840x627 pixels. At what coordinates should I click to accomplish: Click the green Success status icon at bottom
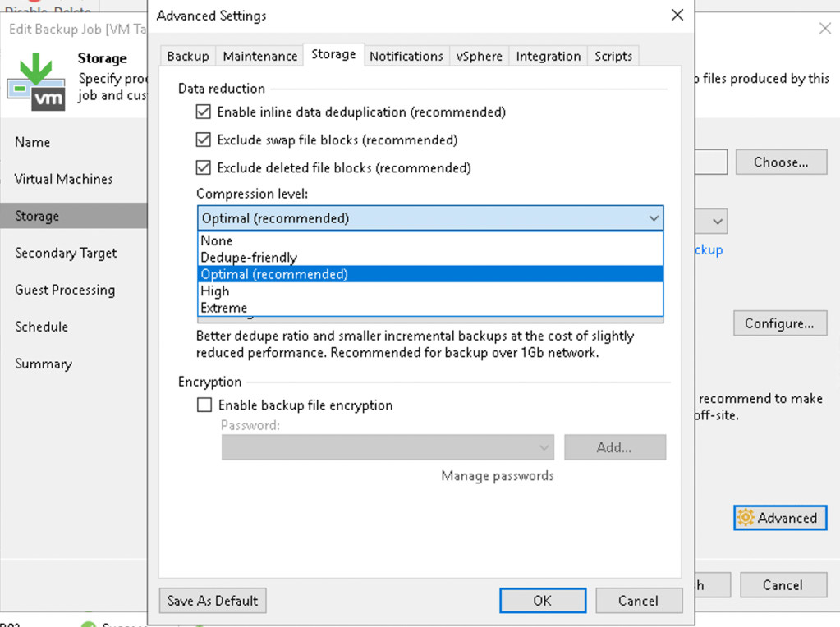coord(88,624)
